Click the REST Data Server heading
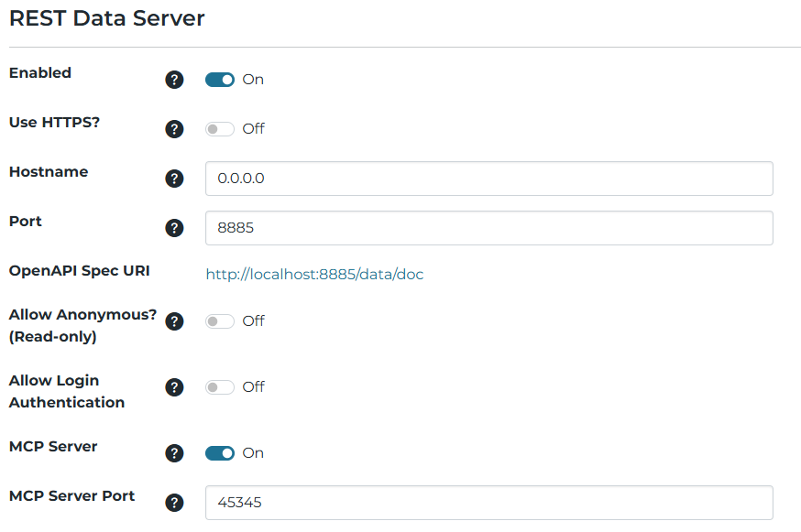 [106, 18]
